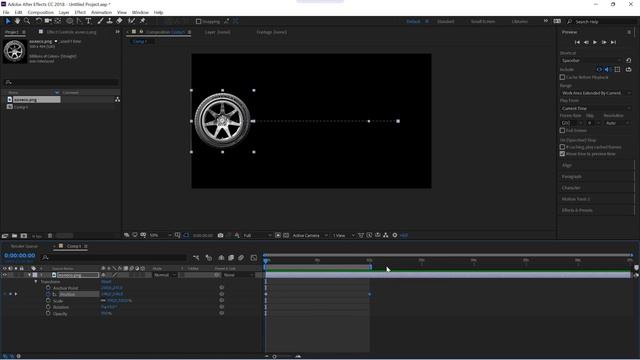
Task: Open the Range Work Area dropdown
Action: (596, 93)
